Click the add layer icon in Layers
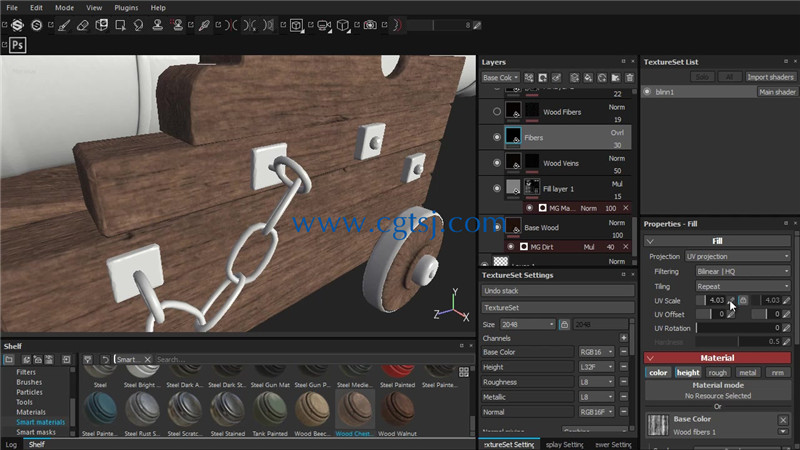This screenshot has width=800, height=450. click(574, 78)
